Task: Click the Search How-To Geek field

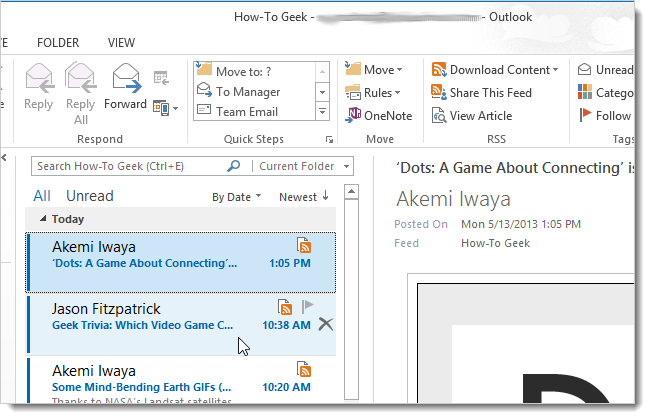Action: click(129, 166)
